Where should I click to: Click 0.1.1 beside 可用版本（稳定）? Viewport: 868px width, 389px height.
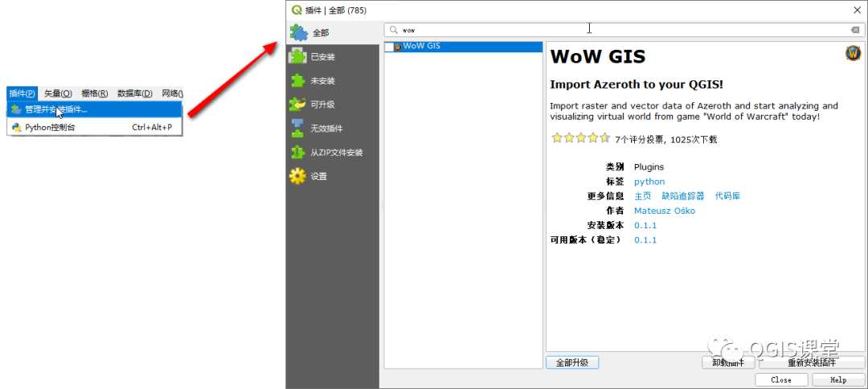[645, 240]
